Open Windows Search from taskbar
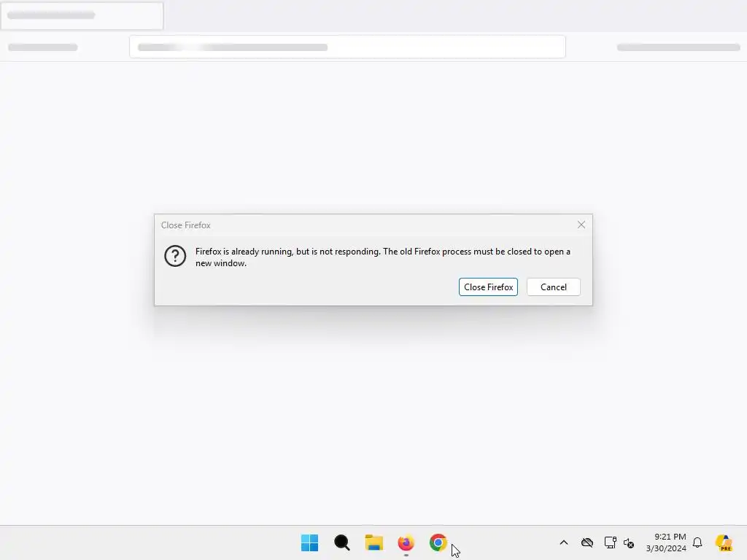Image resolution: width=747 pixels, height=560 pixels. pos(341,542)
